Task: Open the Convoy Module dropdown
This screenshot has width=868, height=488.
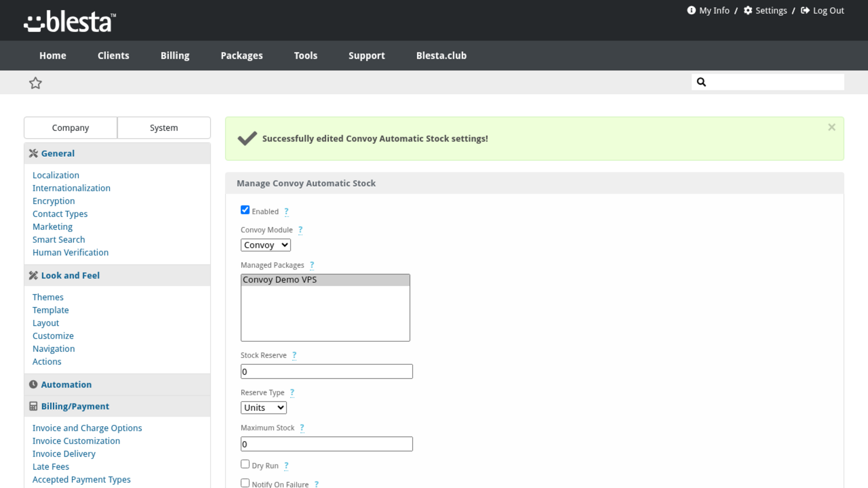Action: click(x=266, y=245)
